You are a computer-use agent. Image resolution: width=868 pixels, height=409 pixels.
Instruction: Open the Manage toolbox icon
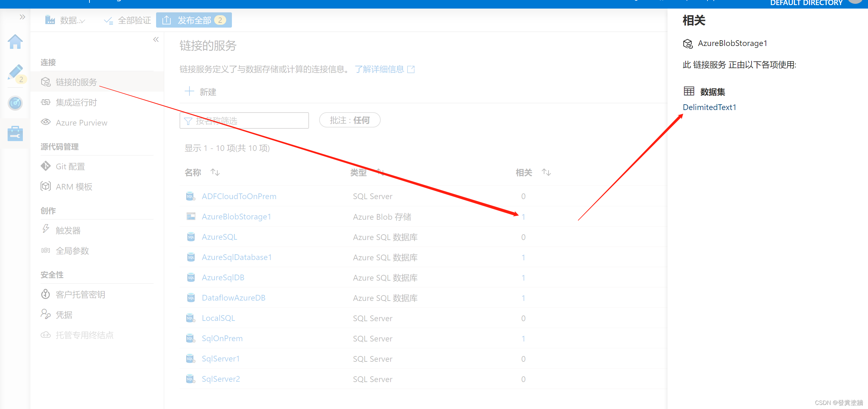click(x=15, y=134)
